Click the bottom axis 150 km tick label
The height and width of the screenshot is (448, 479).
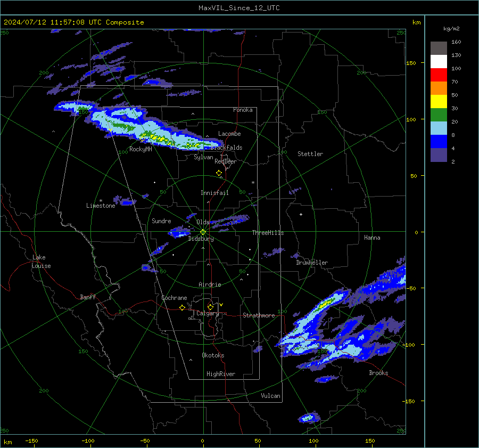[x=370, y=441]
